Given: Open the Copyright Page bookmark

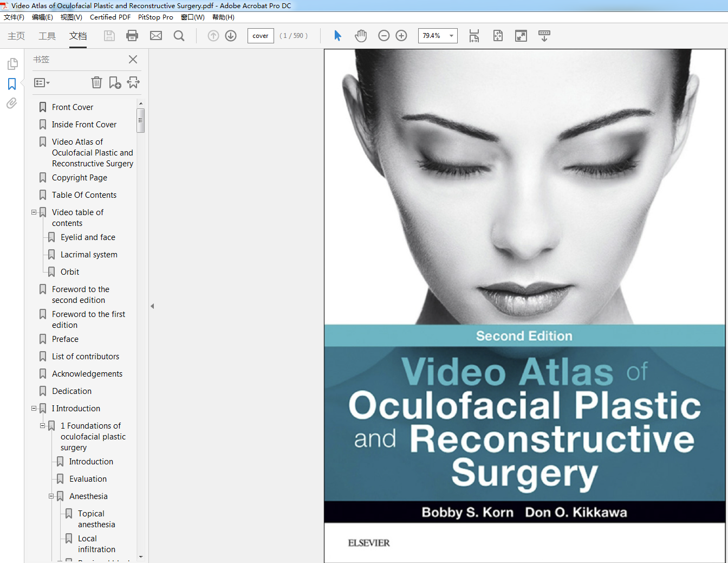Looking at the screenshot, I should (x=80, y=178).
